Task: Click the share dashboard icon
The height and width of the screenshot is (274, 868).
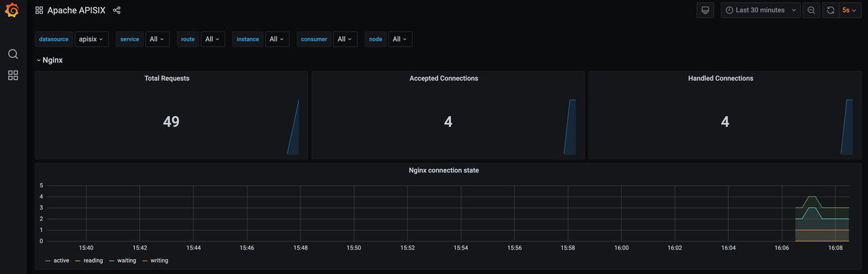Action: pyautogui.click(x=117, y=10)
